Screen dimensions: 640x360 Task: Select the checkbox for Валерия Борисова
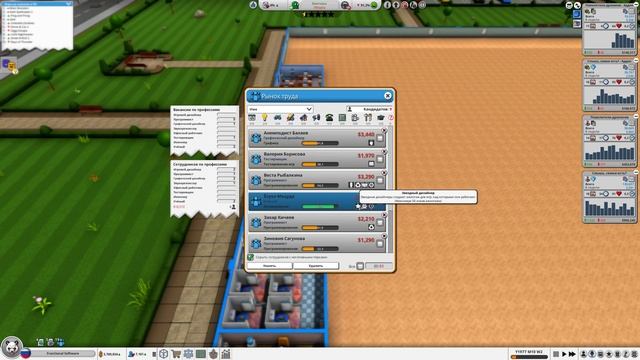(380, 159)
